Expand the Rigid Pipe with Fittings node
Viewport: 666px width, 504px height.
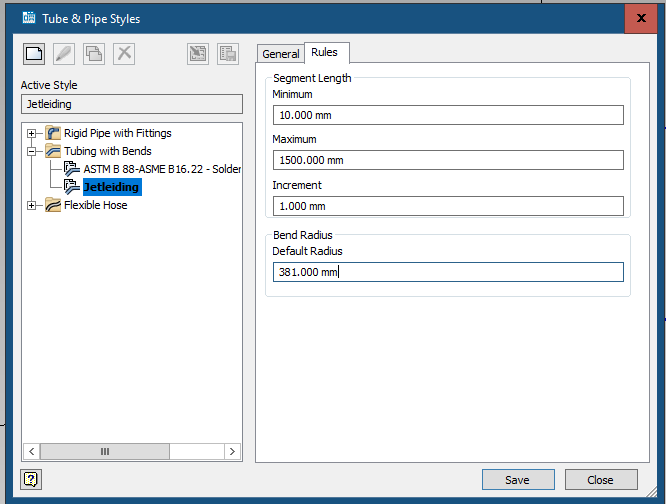(31, 133)
